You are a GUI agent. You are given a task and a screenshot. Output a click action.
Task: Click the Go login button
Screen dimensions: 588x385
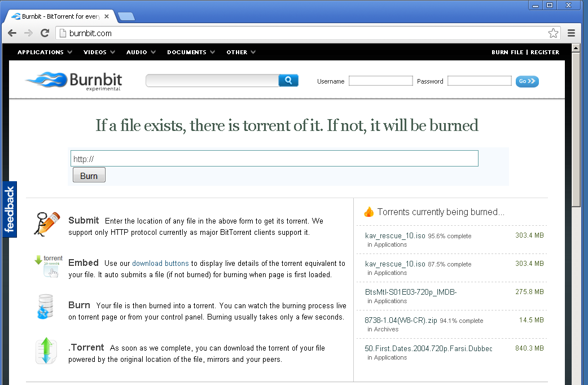[527, 81]
